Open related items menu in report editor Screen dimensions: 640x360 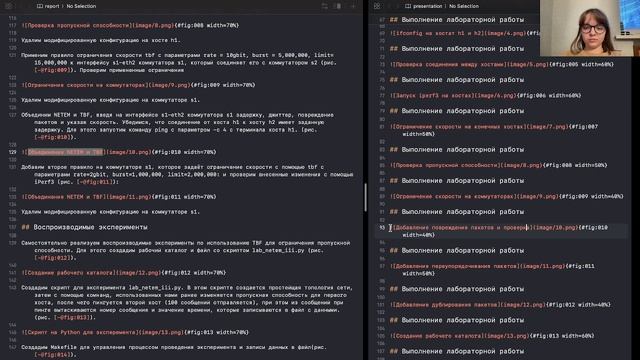(x=9, y=6)
